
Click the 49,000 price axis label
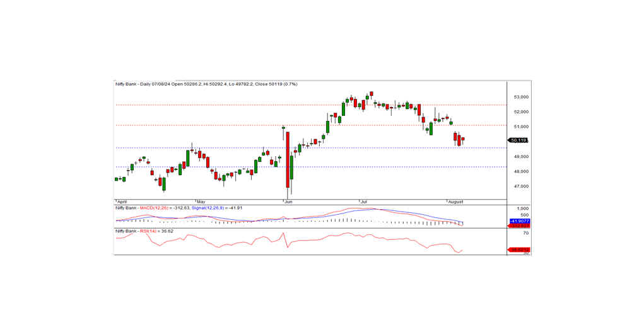pyautogui.click(x=520, y=157)
